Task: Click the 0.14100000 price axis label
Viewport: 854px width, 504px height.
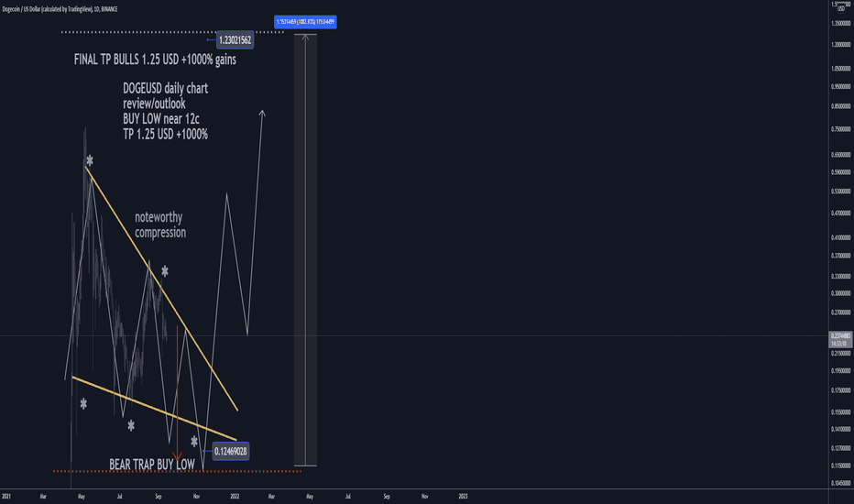Action: pos(841,430)
